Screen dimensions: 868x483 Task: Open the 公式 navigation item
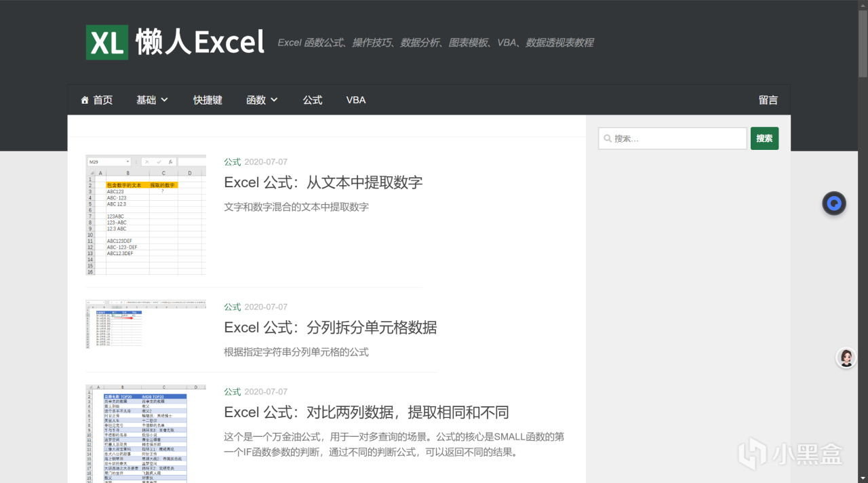(313, 100)
